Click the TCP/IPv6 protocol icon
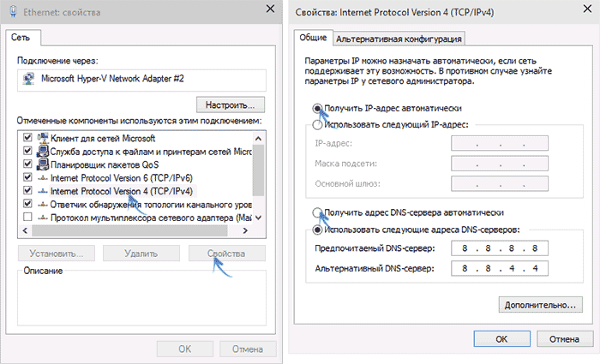The height and width of the screenshot is (364, 600). (x=43, y=178)
